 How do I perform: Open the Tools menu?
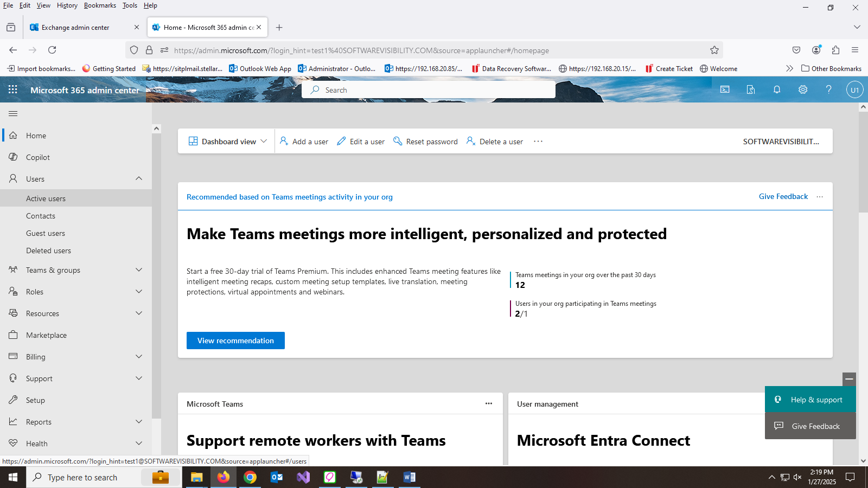point(130,5)
